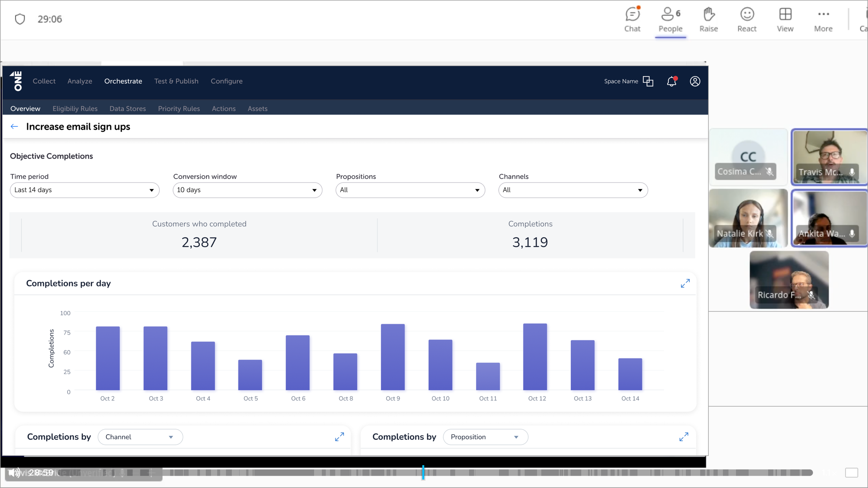Open the user profile icon

click(695, 81)
